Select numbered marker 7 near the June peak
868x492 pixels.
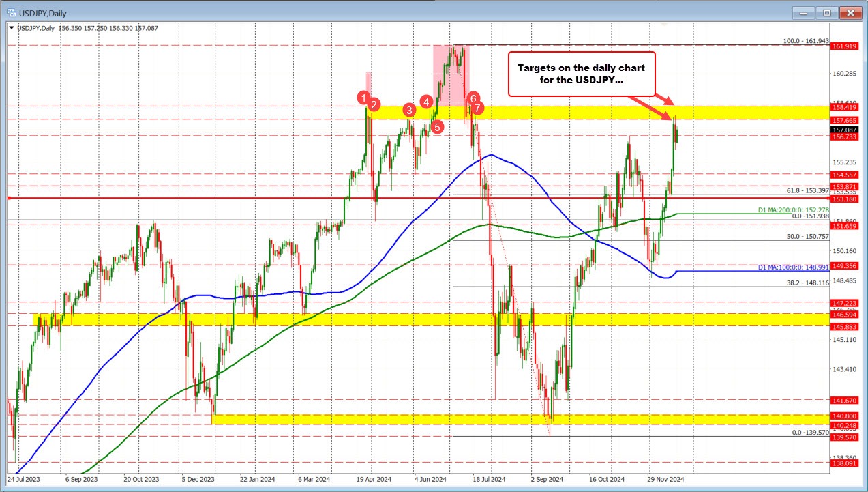tap(477, 107)
